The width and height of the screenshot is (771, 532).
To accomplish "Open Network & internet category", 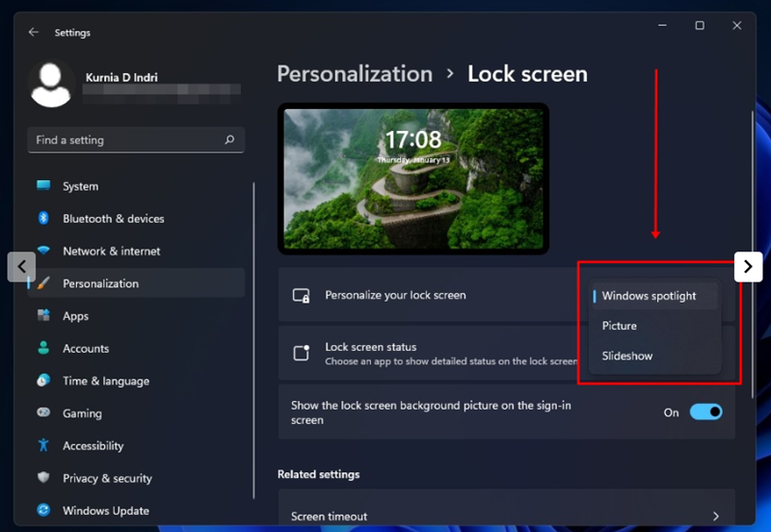I will point(136,251).
